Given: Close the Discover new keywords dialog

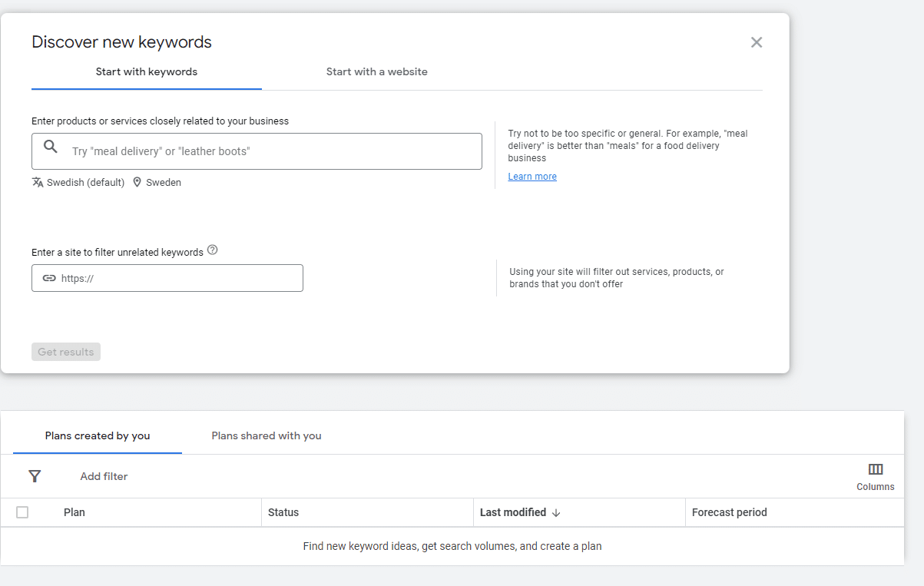Looking at the screenshot, I should click(757, 42).
